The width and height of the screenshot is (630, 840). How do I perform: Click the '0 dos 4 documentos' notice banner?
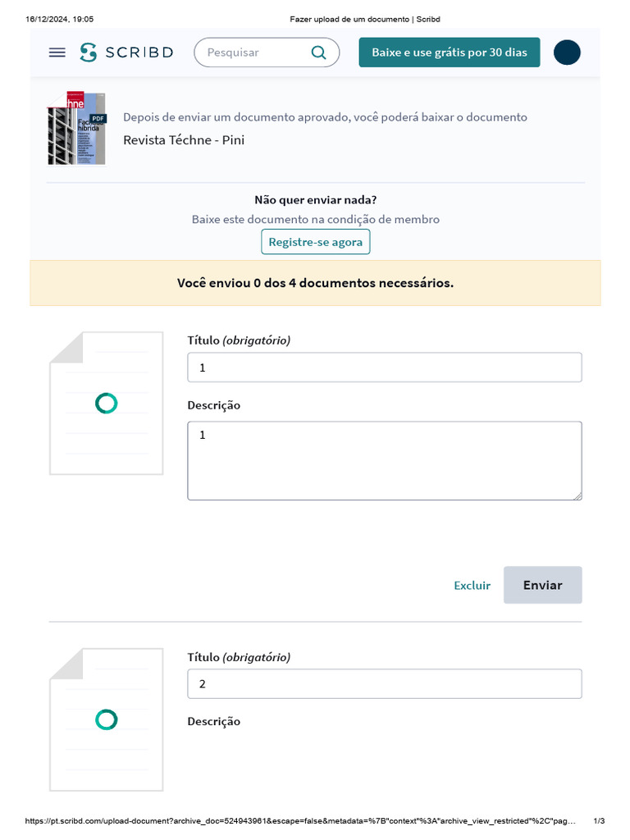pyautogui.click(x=315, y=283)
